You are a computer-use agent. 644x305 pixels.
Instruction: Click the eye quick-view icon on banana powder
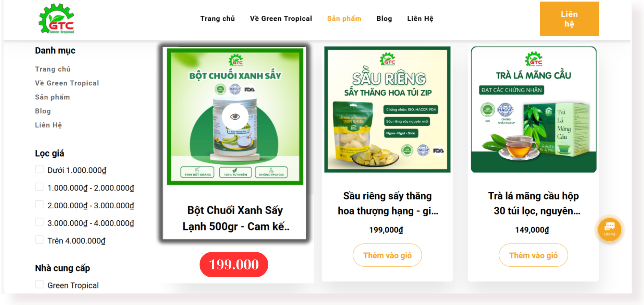coord(235,117)
